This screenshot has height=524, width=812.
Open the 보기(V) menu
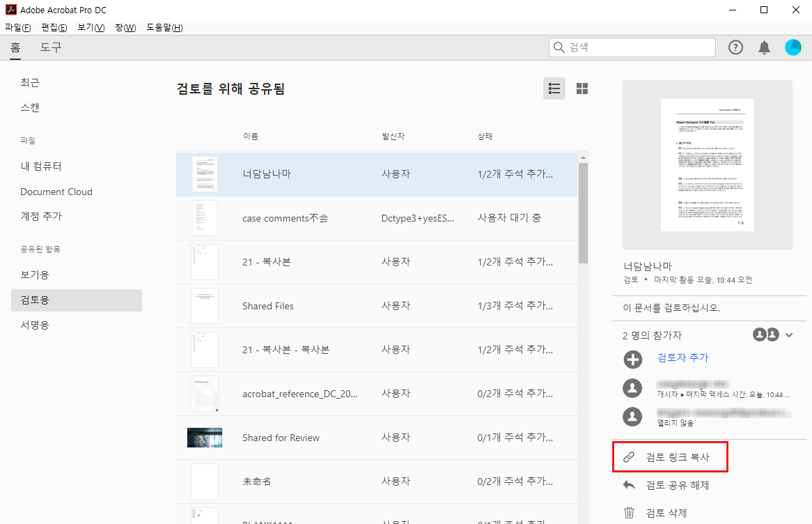91,27
